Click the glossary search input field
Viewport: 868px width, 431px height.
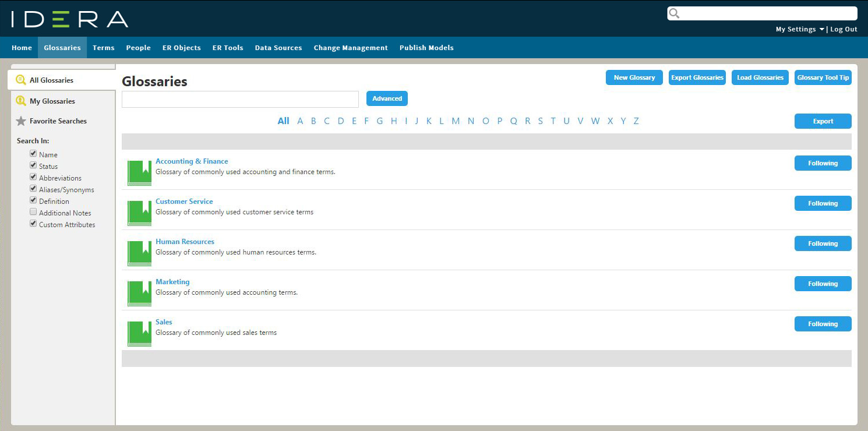pyautogui.click(x=240, y=100)
